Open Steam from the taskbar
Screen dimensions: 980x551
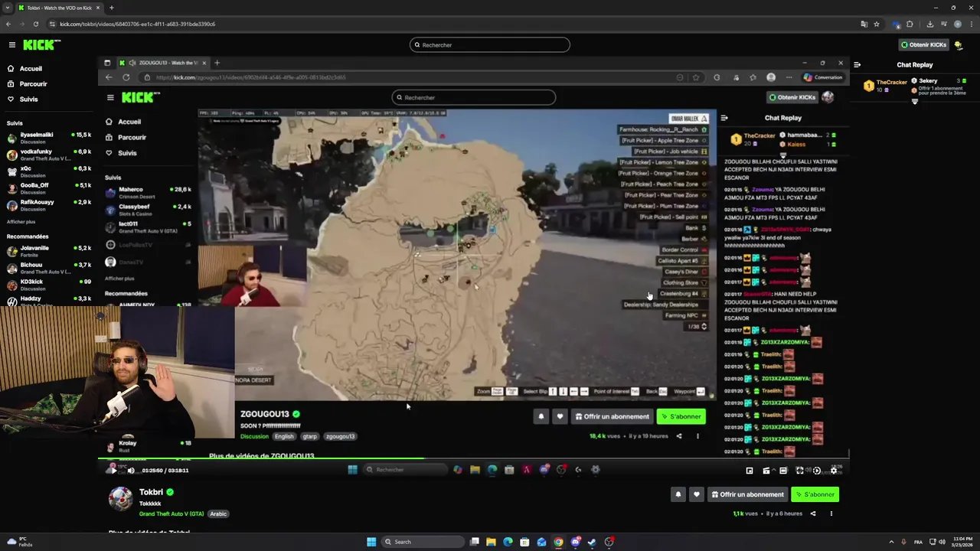[592, 542]
